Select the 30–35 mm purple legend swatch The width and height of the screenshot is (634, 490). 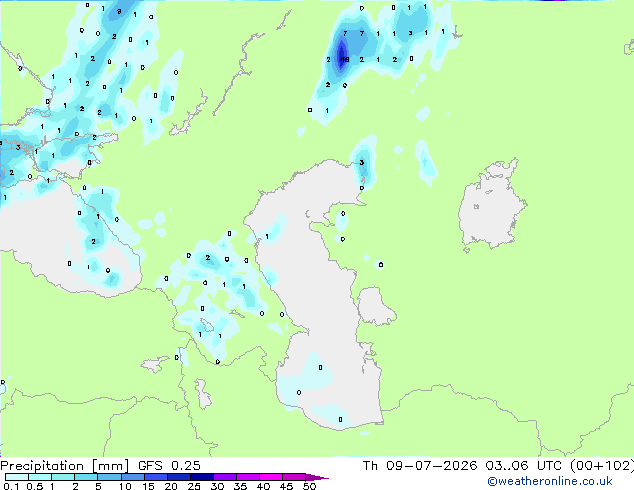tap(224, 477)
